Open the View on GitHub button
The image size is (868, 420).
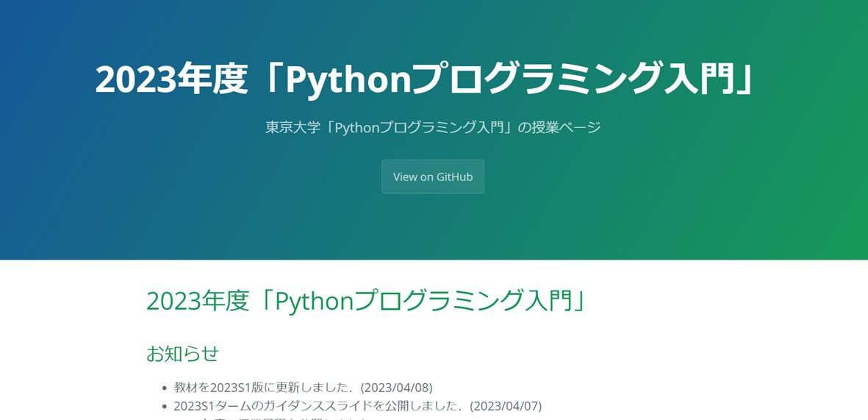pyautogui.click(x=433, y=177)
